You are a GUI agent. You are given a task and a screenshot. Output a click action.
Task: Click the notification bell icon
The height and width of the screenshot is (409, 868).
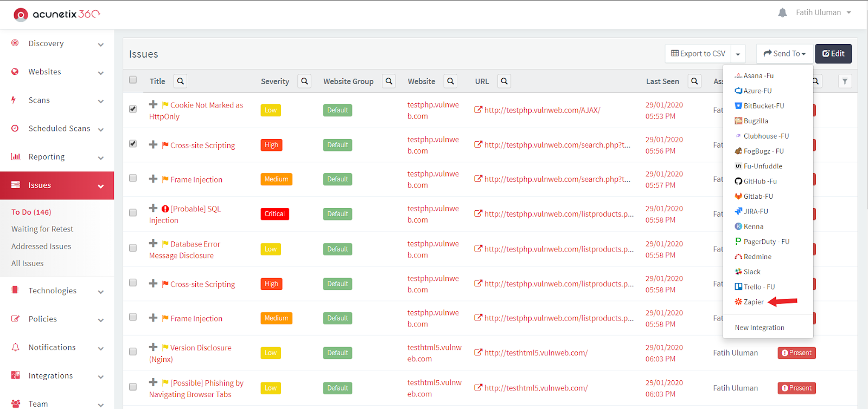tap(782, 12)
